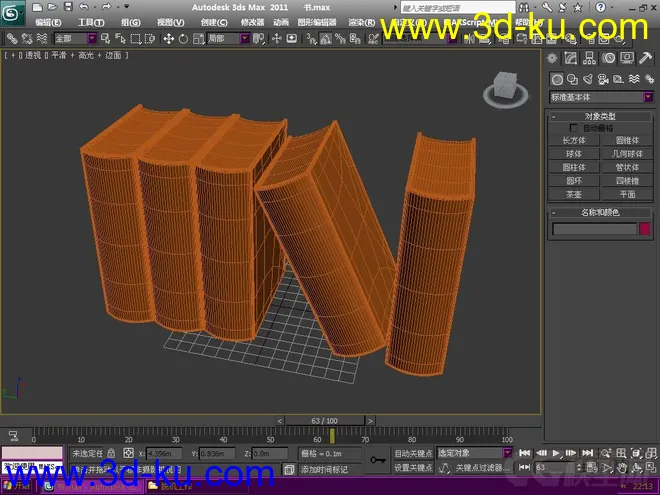
Task: Switch to the Modify panel icon
Action: [x=571, y=58]
